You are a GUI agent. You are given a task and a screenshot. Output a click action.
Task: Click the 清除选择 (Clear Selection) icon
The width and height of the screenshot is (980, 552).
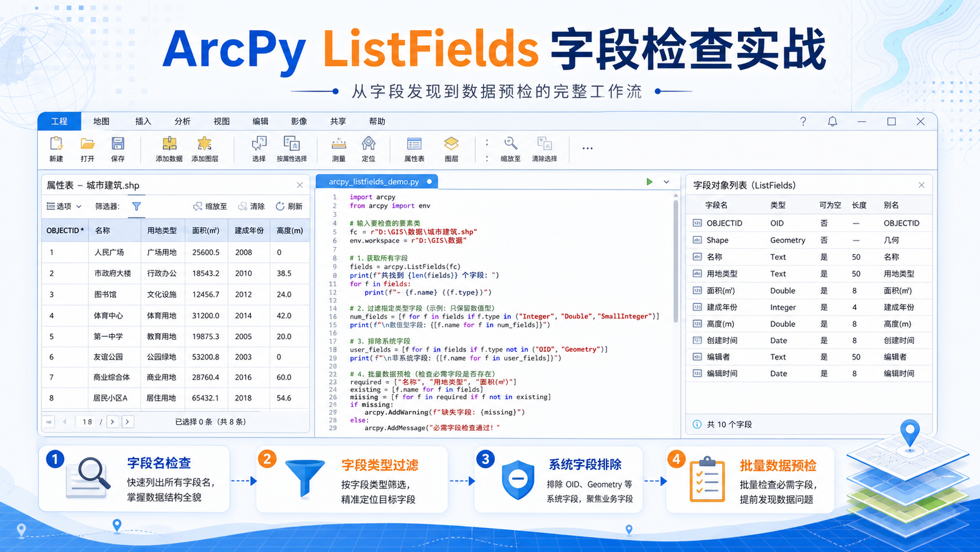point(545,144)
